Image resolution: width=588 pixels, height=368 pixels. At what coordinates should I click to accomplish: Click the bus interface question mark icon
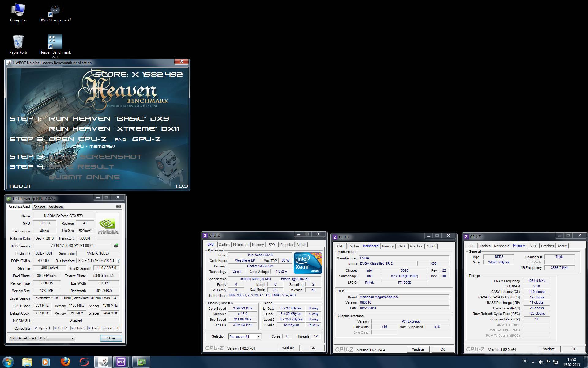pos(119,261)
